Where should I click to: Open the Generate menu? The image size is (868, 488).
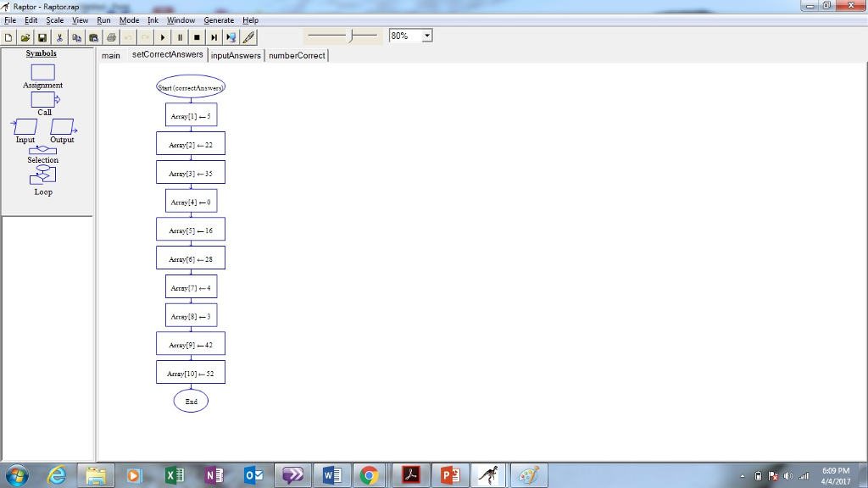coord(219,19)
